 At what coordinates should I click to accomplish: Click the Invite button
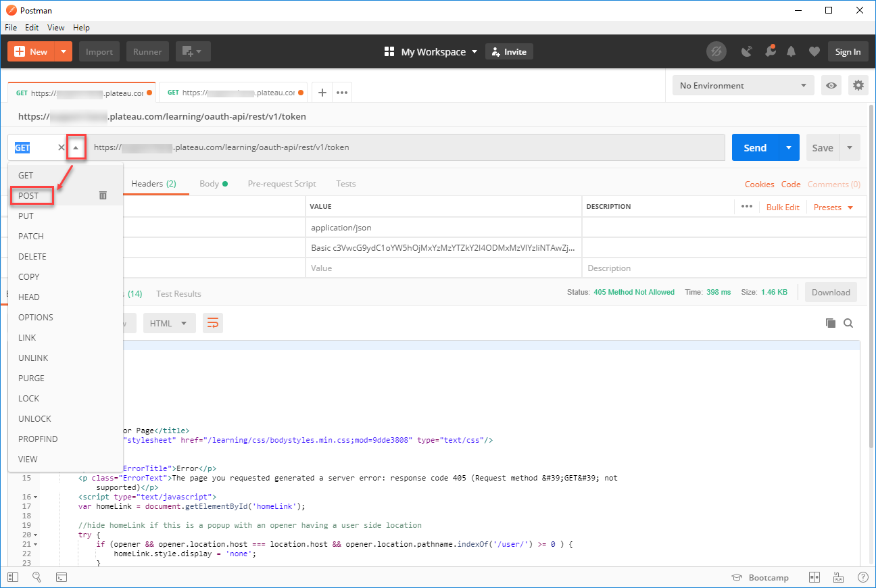tap(509, 52)
